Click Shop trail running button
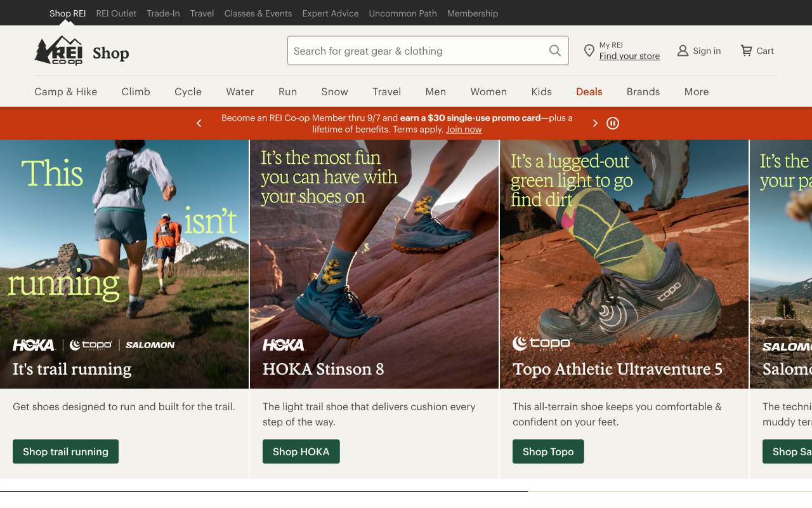This screenshot has height=508, width=812. click(x=65, y=451)
